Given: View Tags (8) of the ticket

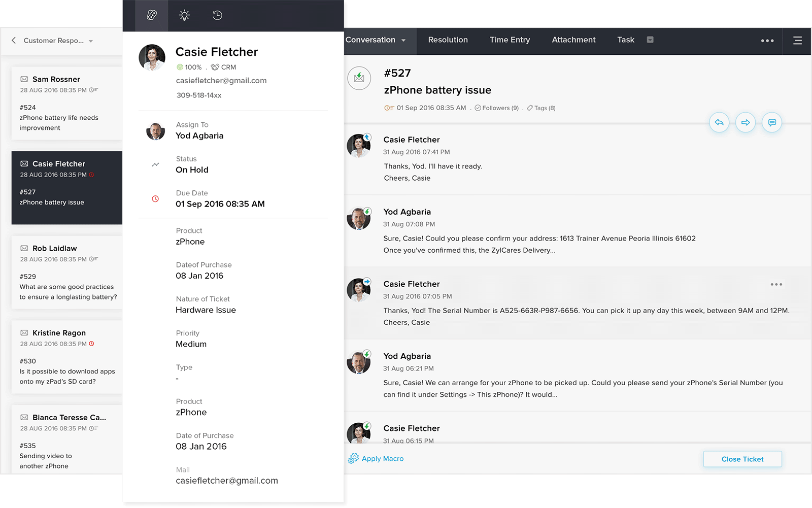Looking at the screenshot, I should pyautogui.click(x=541, y=108).
